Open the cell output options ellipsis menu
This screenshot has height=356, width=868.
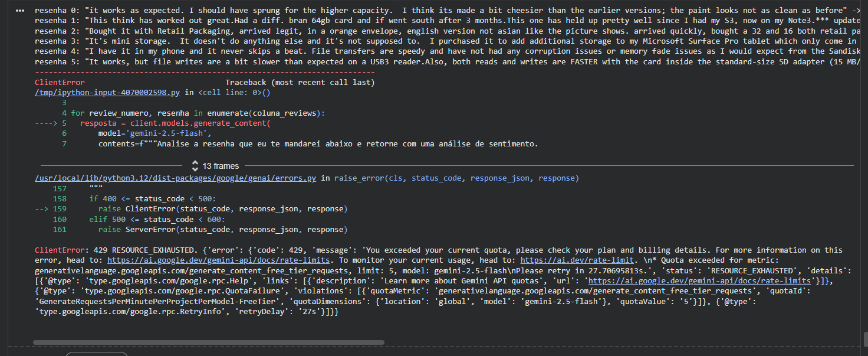point(19,11)
